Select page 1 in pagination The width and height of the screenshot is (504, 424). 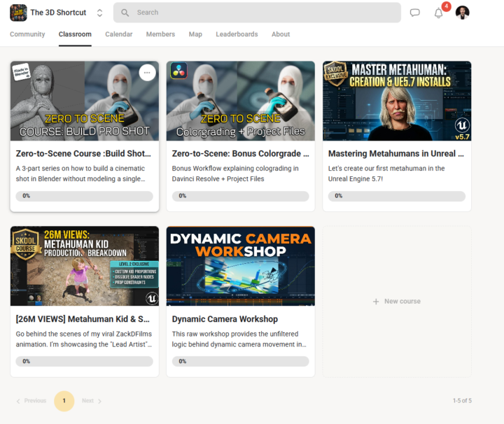64,401
